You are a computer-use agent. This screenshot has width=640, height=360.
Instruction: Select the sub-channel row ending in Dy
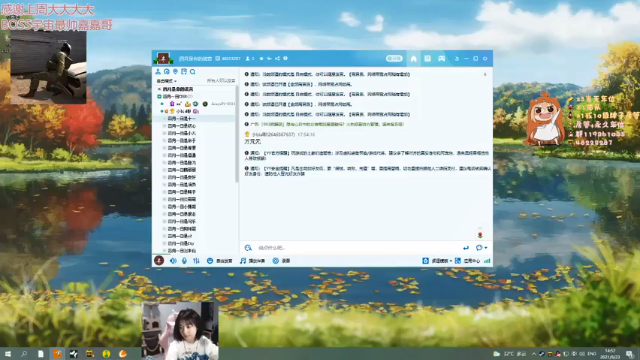[x=181, y=243]
